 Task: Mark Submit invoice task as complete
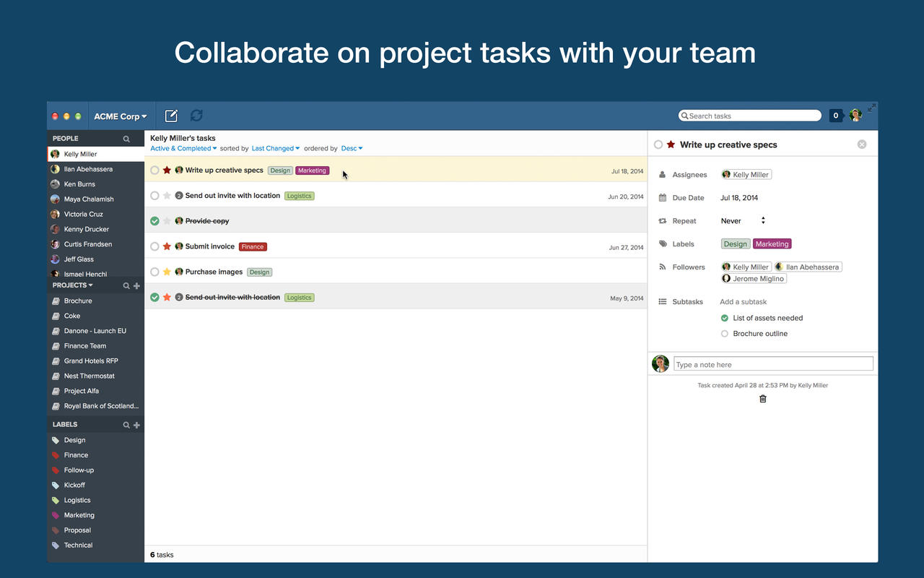(154, 247)
